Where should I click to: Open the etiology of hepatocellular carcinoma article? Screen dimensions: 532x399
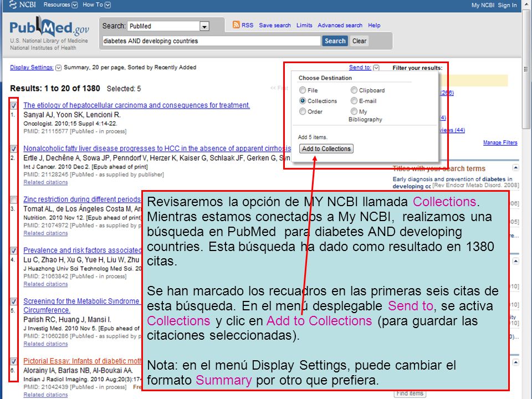coord(136,105)
